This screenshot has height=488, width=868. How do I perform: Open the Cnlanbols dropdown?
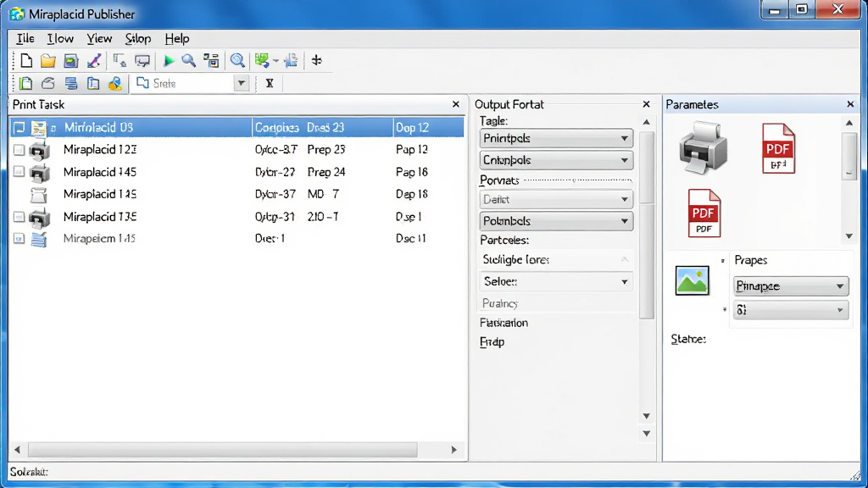556,160
